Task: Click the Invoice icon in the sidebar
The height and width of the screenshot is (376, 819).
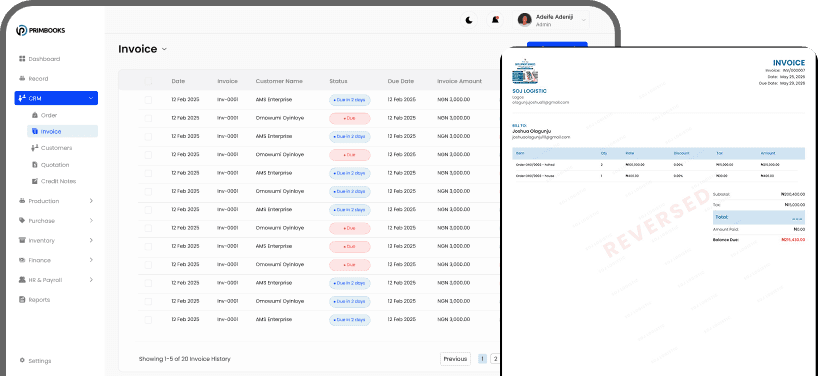Action: (35, 132)
